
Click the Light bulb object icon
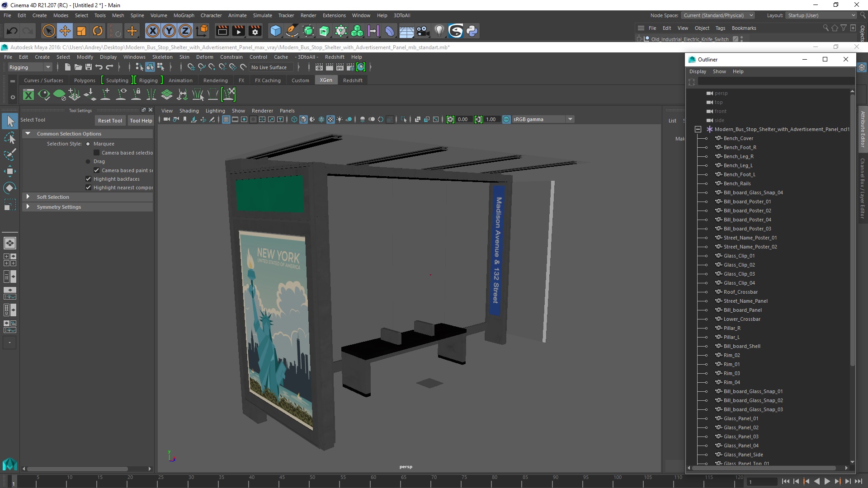439,31
